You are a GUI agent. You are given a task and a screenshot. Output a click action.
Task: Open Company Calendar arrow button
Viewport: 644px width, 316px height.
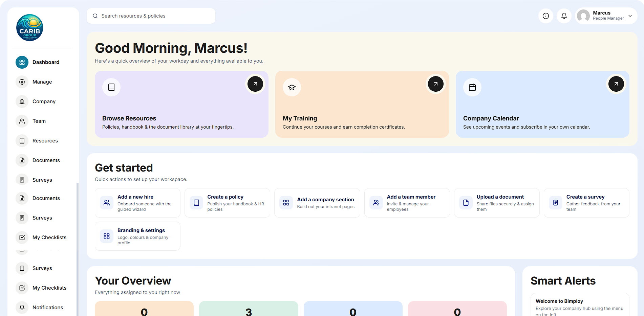coord(616,84)
